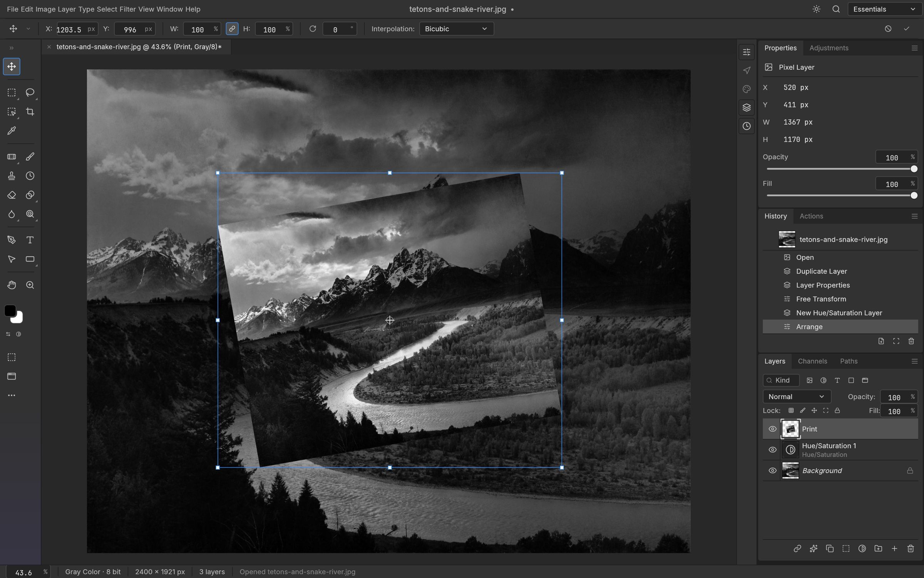Screen dimensions: 924x578
Task: Open the Filter menu
Action: [x=127, y=9]
